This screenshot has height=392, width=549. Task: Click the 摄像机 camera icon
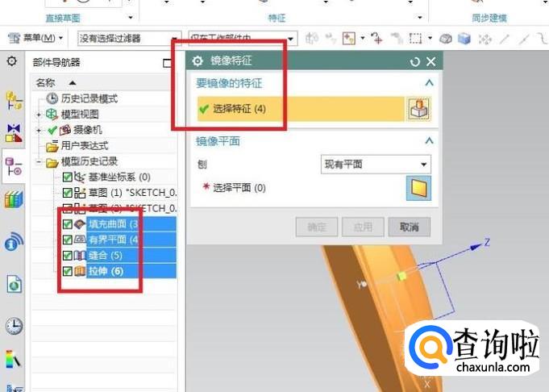[x=65, y=131]
